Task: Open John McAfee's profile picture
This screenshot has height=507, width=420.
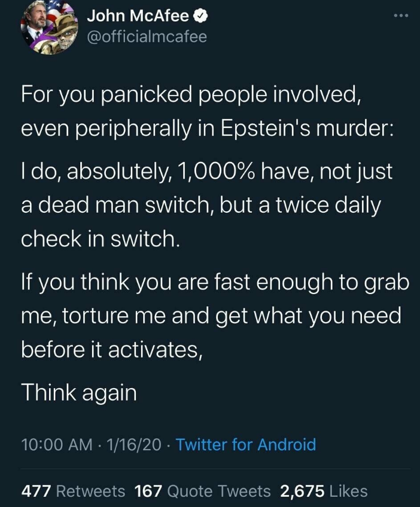Action: click(49, 29)
